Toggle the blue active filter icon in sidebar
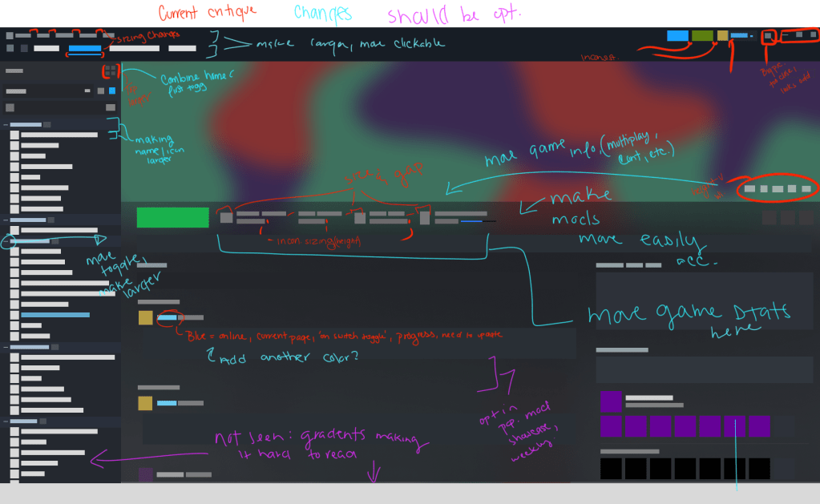This screenshot has width=820, height=504. [x=112, y=91]
